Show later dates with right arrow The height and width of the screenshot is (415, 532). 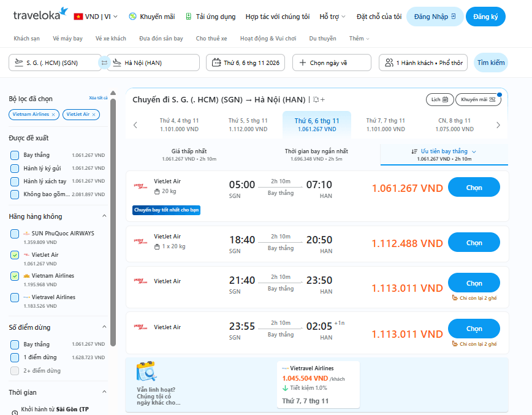click(498, 125)
